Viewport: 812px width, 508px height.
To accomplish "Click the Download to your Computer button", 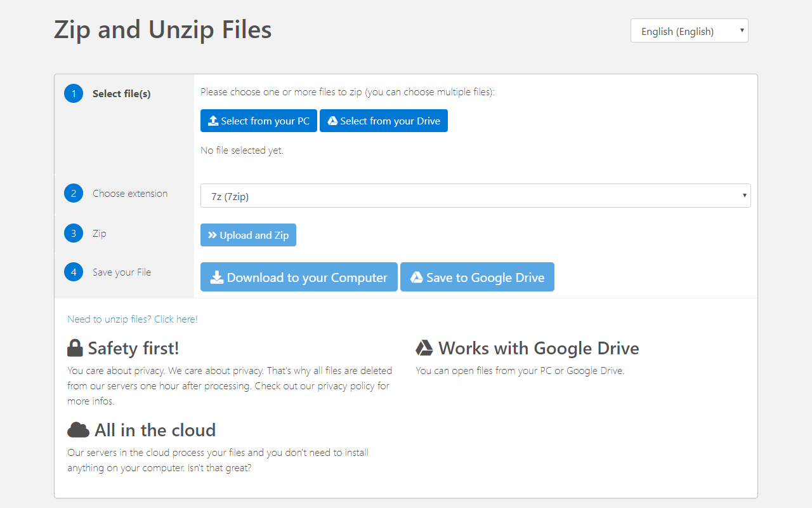I will [x=299, y=277].
